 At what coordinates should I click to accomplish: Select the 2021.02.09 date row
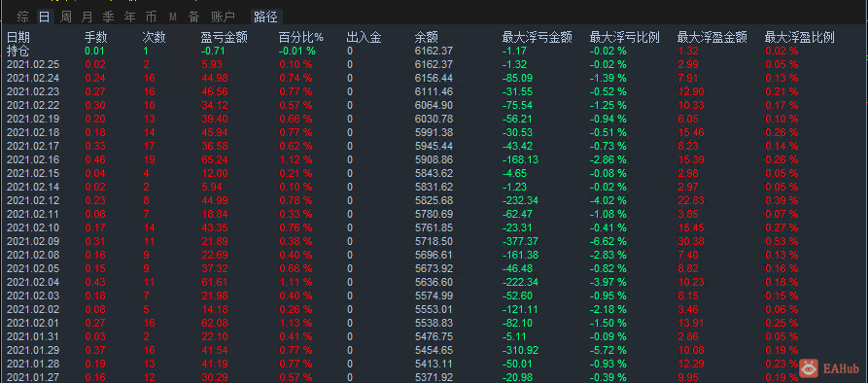pos(32,241)
